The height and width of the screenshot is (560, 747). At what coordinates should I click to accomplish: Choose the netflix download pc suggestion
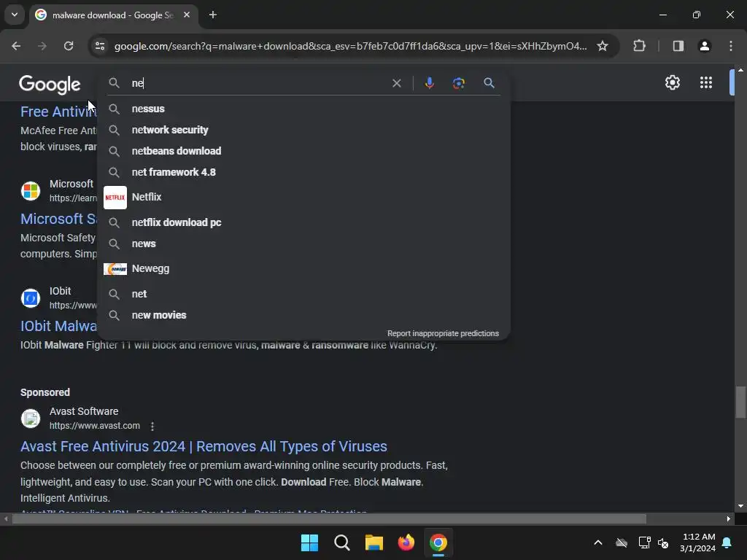tap(304, 222)
